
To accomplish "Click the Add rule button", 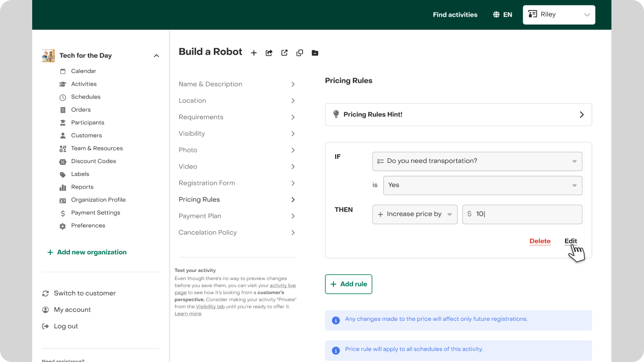I will (x=349, y=284).
